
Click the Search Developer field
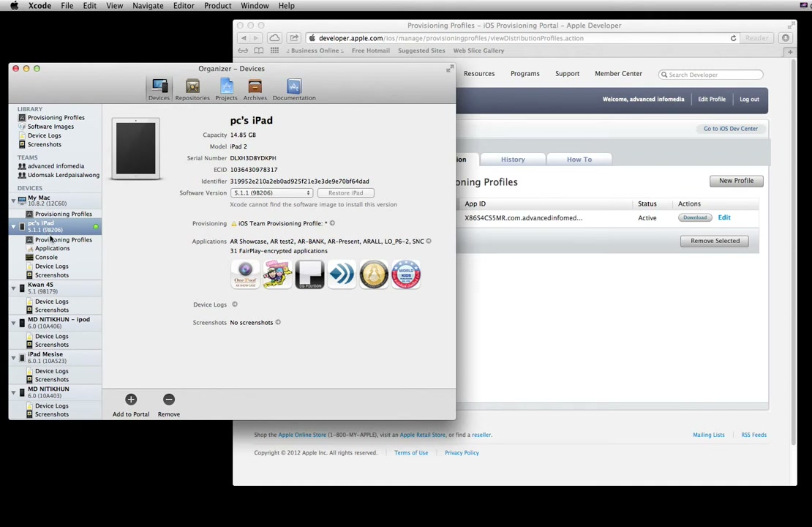tap(710, 75)
